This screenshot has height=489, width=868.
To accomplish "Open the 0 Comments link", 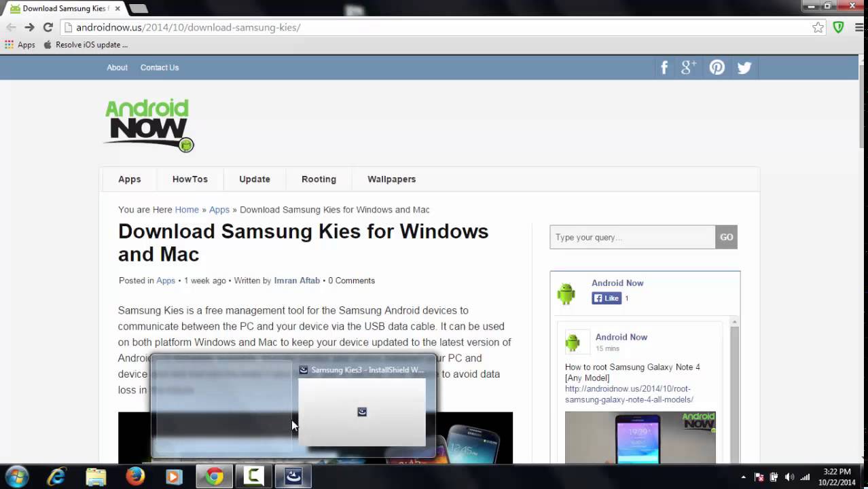I will tap(351, 280).
